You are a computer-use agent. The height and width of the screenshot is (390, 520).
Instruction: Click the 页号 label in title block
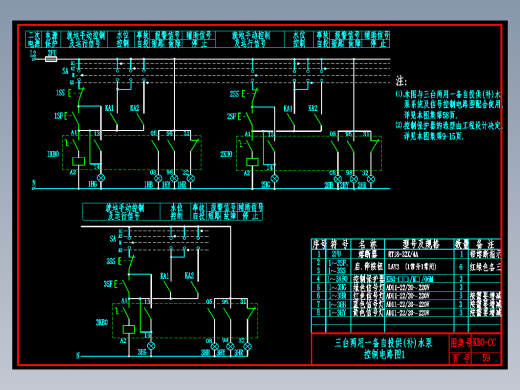click(x=461, y=358)
